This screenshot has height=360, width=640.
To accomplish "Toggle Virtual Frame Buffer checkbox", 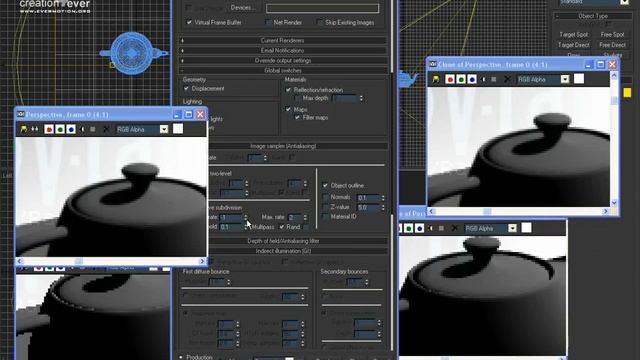I will [189, 22].
